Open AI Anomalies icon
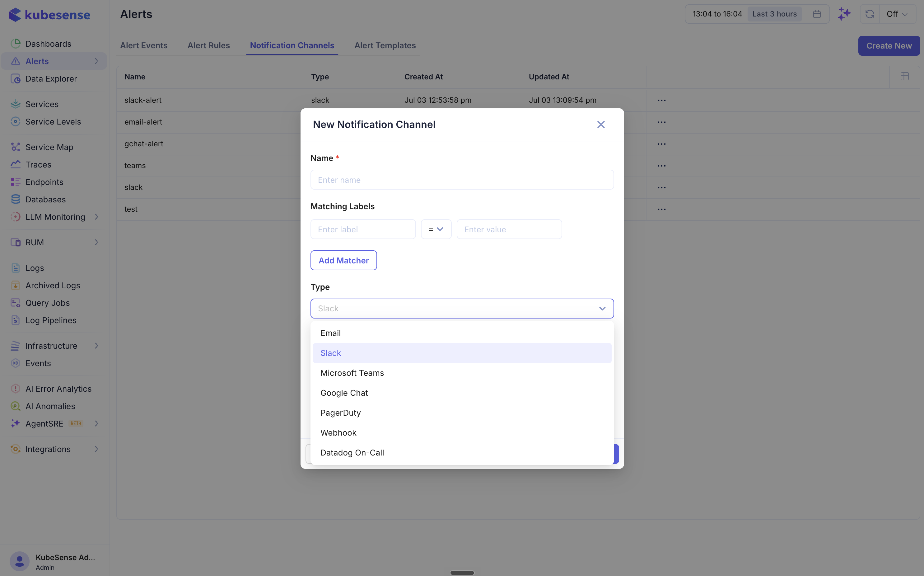The width and height of the screenshot is (924, 576). click(x=16, y=406)
